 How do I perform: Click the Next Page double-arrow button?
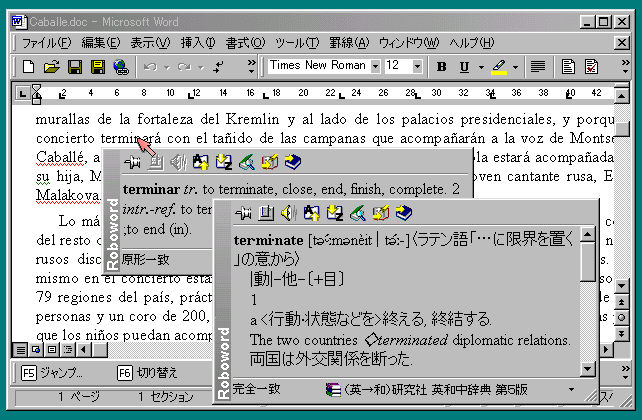(x=622, y=334)
